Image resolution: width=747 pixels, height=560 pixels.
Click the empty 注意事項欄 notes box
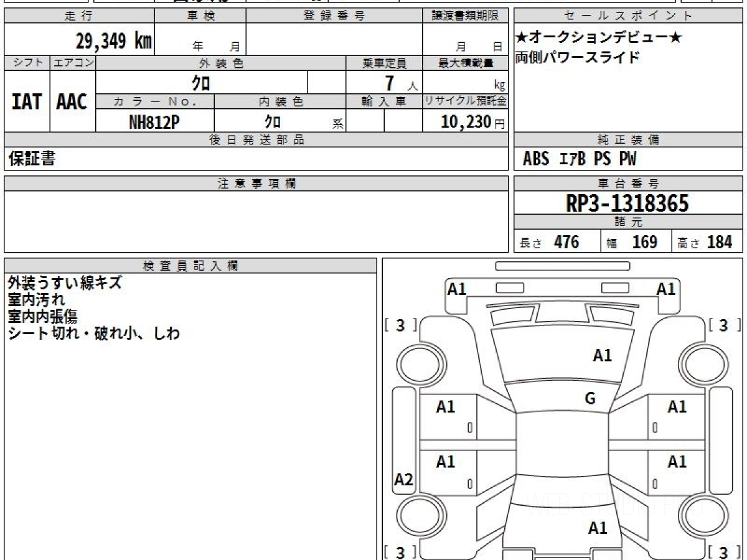tap(256, 221)
